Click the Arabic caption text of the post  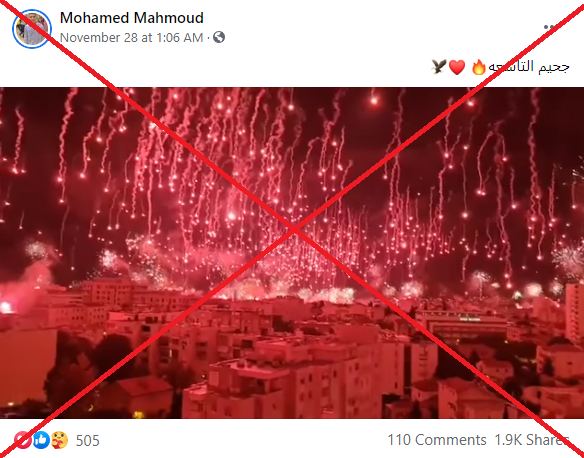(529, 67)
